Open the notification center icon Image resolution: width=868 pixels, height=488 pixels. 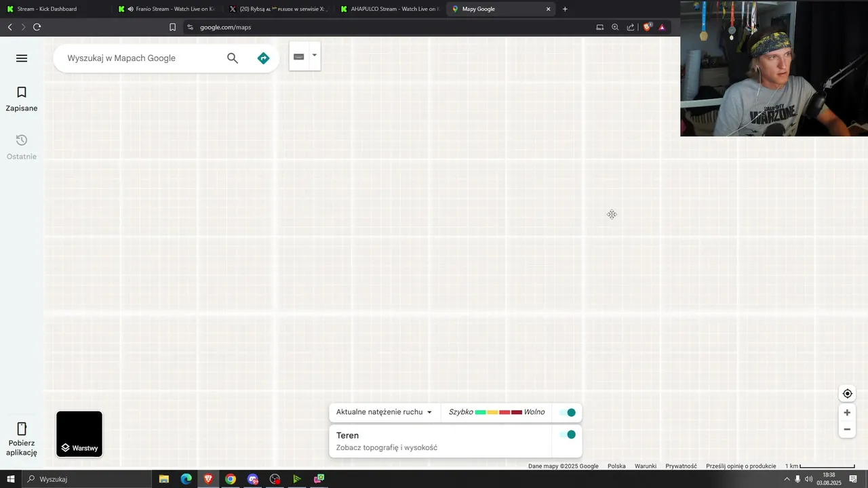(853, 479)
